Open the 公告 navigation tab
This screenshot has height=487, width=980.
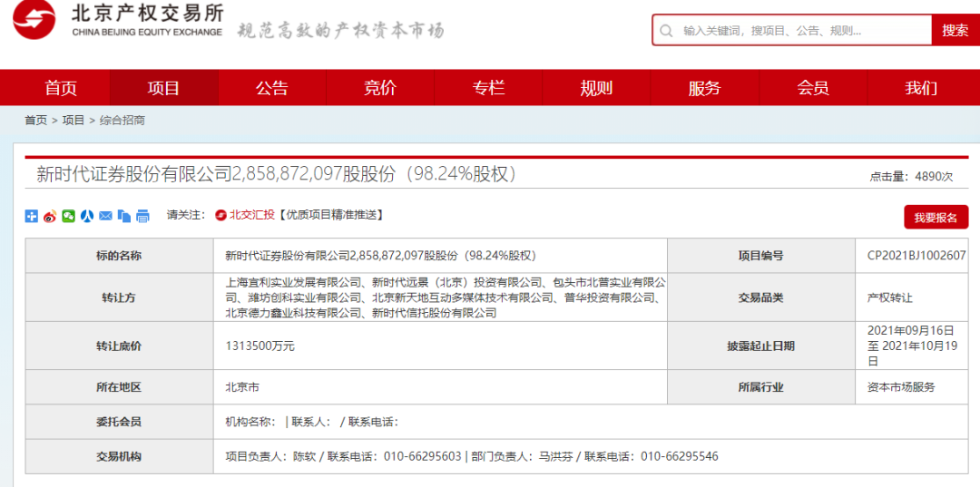[x=271, y=88]
